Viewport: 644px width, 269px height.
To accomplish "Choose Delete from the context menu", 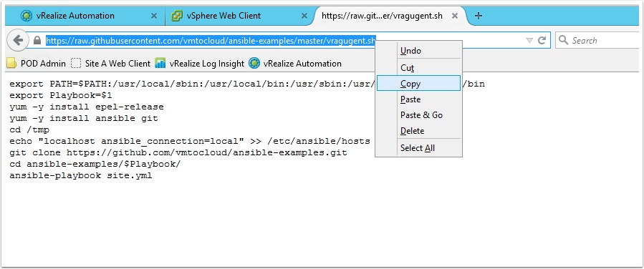I will (x=419, y=131).
